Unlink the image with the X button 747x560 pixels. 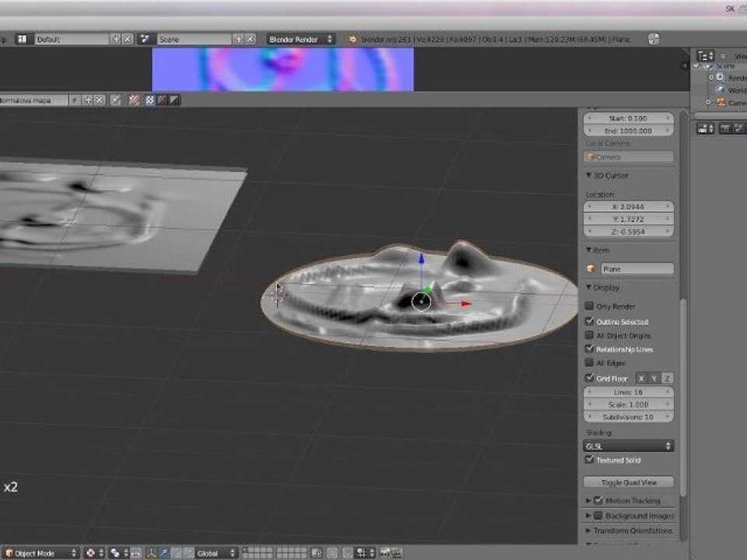coord(99,100)
